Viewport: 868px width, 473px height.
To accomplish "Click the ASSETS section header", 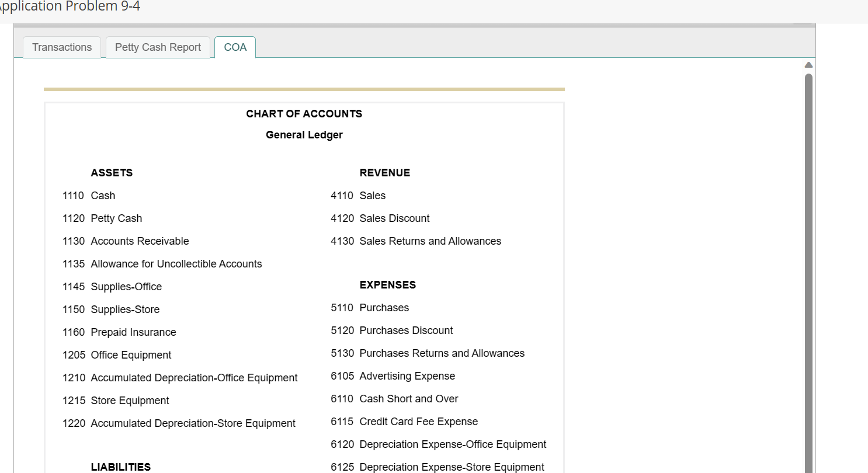I will point(112,173).
